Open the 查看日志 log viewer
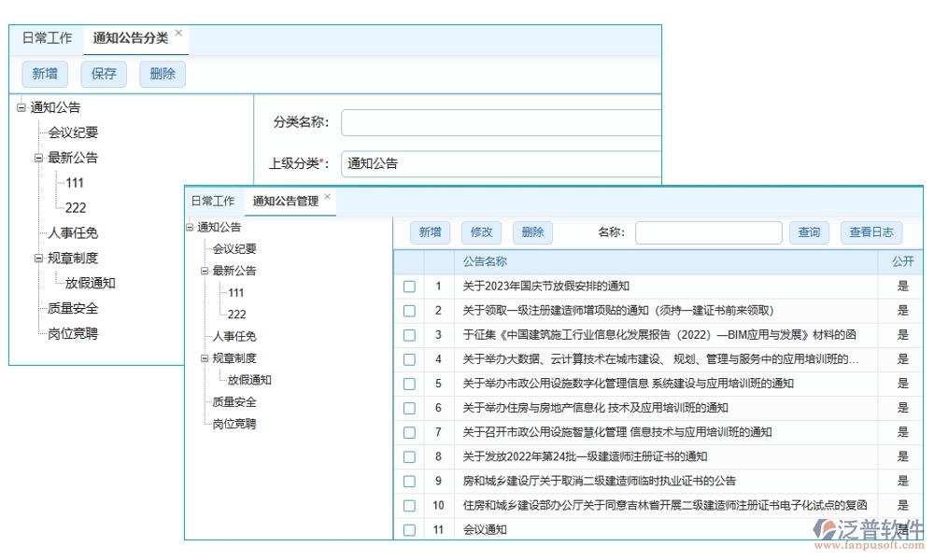 coord(870,232)
